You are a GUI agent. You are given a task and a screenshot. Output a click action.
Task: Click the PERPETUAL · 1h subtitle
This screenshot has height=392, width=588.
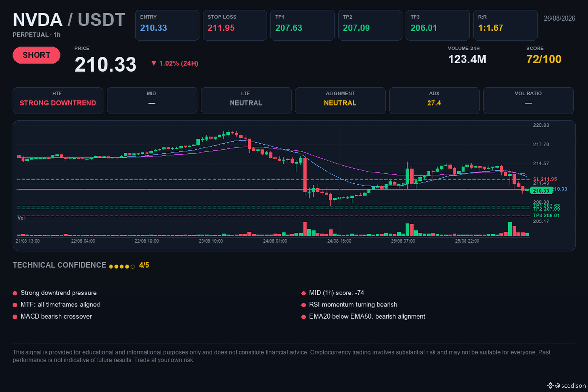point(37,35)
